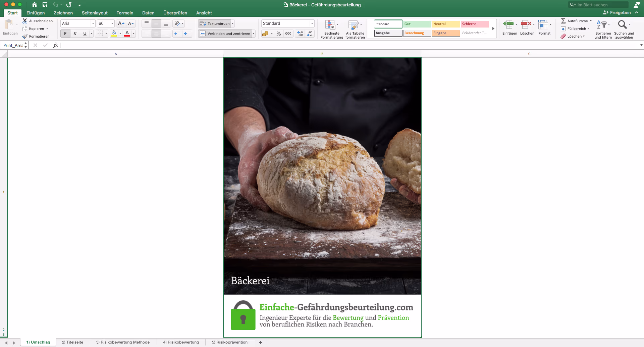Screen dimensions: 644x347
Task: Open the Seitenlayout ribbon tab
Action: 95,13
